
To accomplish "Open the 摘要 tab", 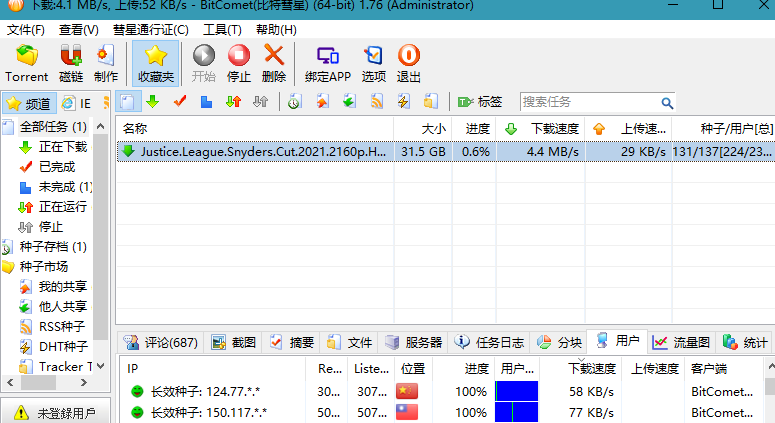I will pos(292,342).
